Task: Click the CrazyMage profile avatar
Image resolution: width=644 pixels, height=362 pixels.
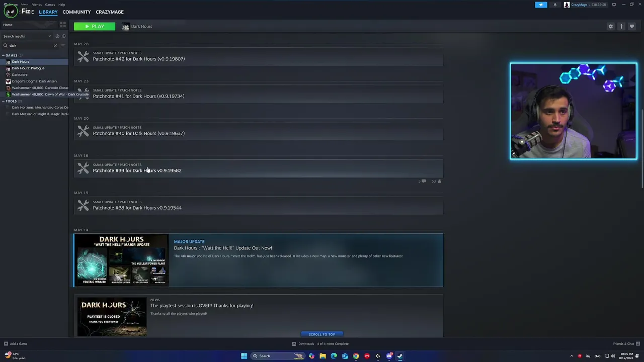Action: [x=567, y=5]
